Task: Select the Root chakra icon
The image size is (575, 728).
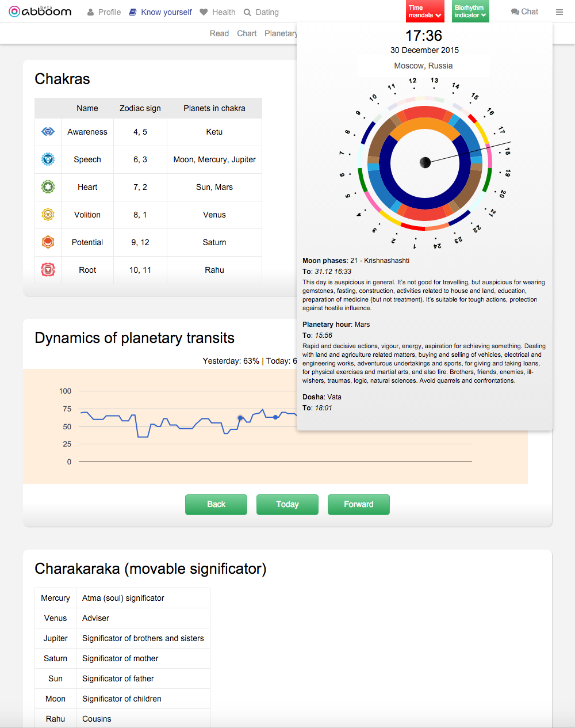Action: (x=48, y=270)
